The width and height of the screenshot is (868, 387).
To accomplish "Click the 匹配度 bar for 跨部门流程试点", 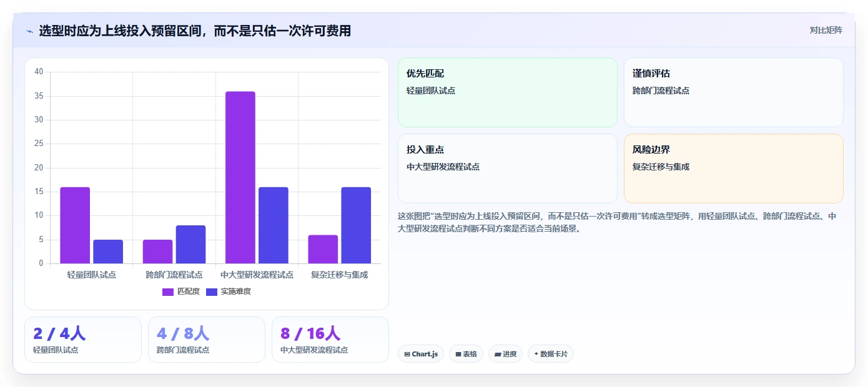I will click(157, 252).
